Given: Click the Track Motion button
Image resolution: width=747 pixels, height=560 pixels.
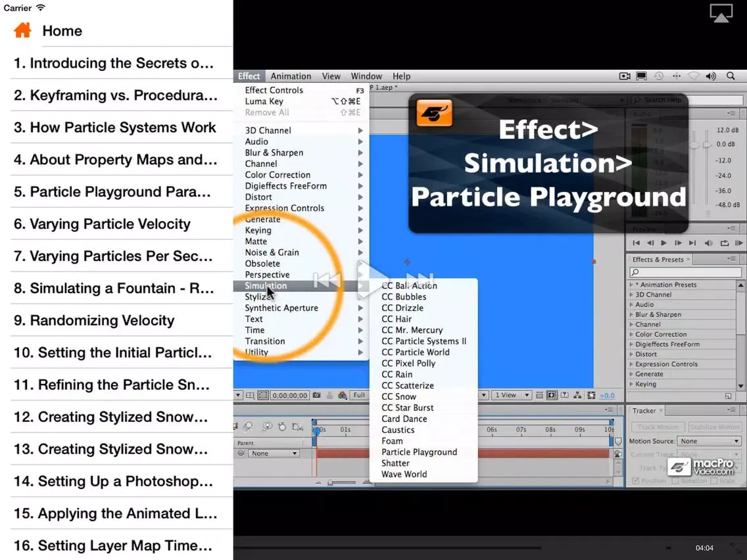Looking at the screenshot, I should [658, 427].
